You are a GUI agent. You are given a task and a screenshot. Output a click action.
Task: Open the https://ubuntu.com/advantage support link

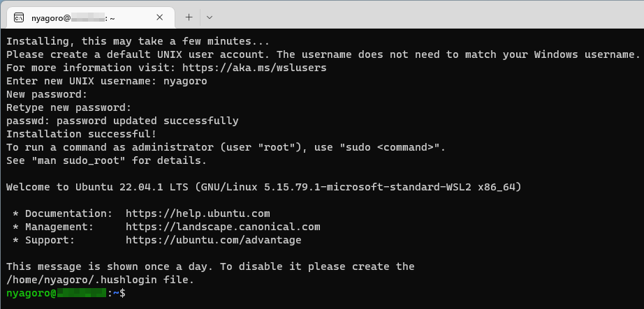pos(214,240)
